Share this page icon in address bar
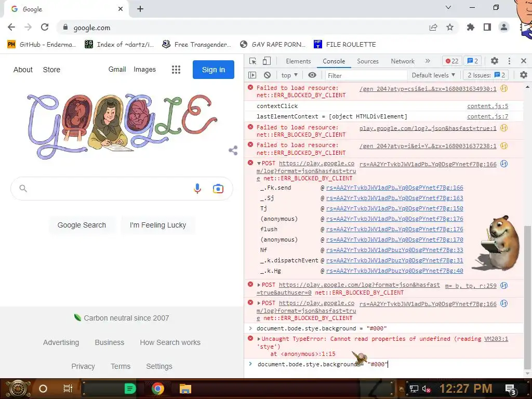The height and width of the screenshot is (399, 532). click(433, 28)
